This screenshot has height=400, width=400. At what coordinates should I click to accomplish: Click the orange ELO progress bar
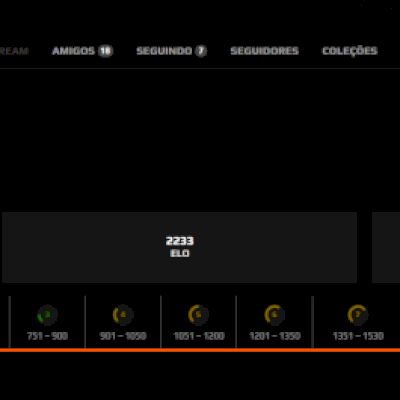pos(200,350)
